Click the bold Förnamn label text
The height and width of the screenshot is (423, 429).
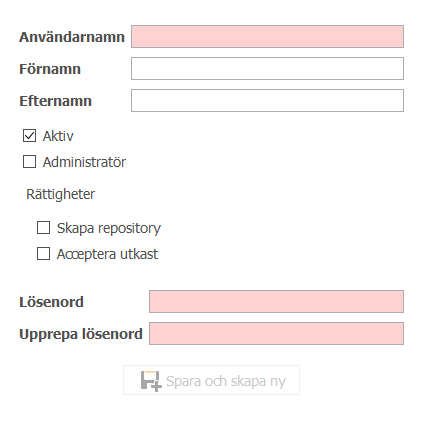[50, 69]
